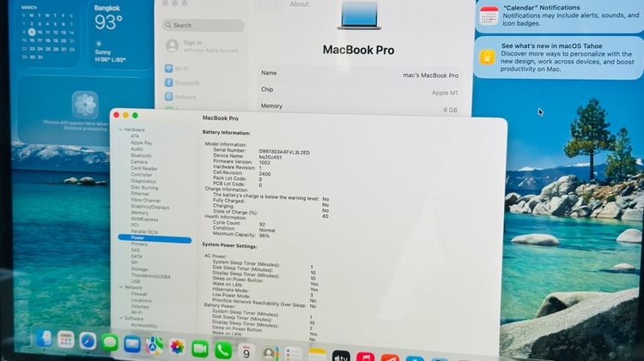Open Finder from the Dock

coord(44,339)
